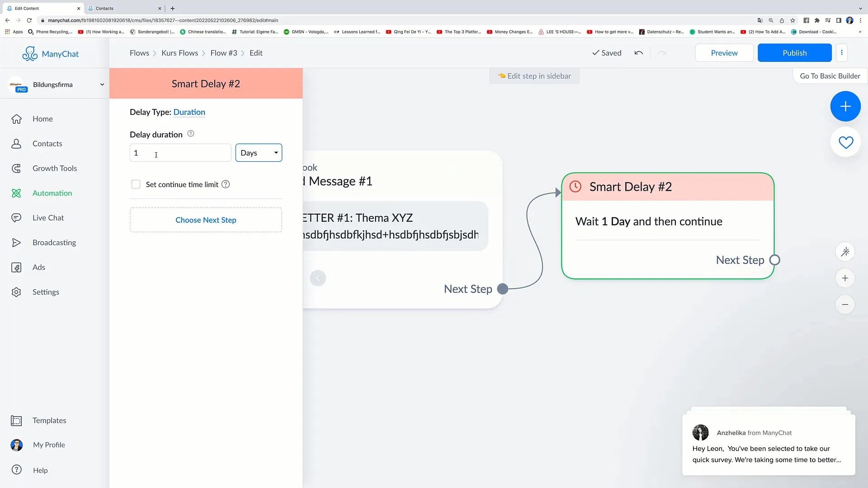Expand the Bildungsfirma account switcher

[102, 84]
